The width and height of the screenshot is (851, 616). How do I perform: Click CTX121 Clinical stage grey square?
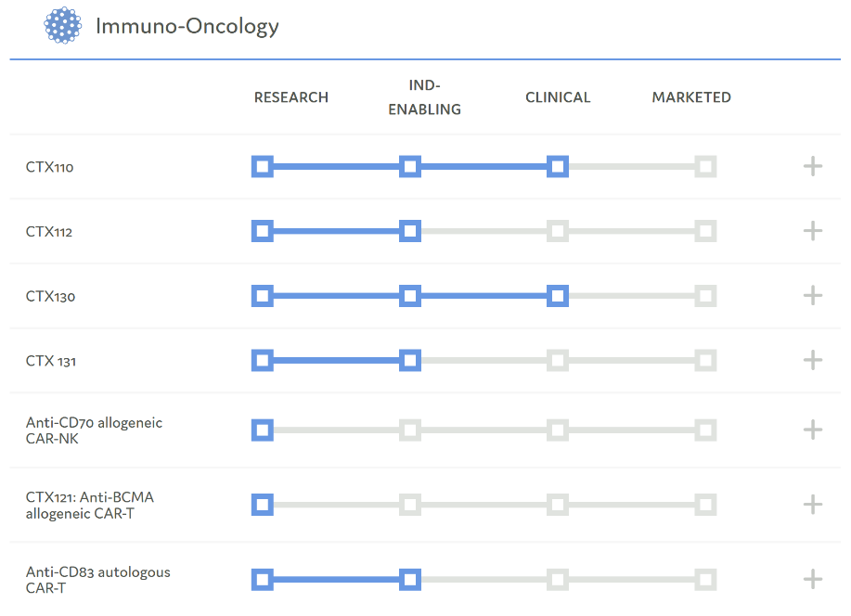(x=557, y=505)
